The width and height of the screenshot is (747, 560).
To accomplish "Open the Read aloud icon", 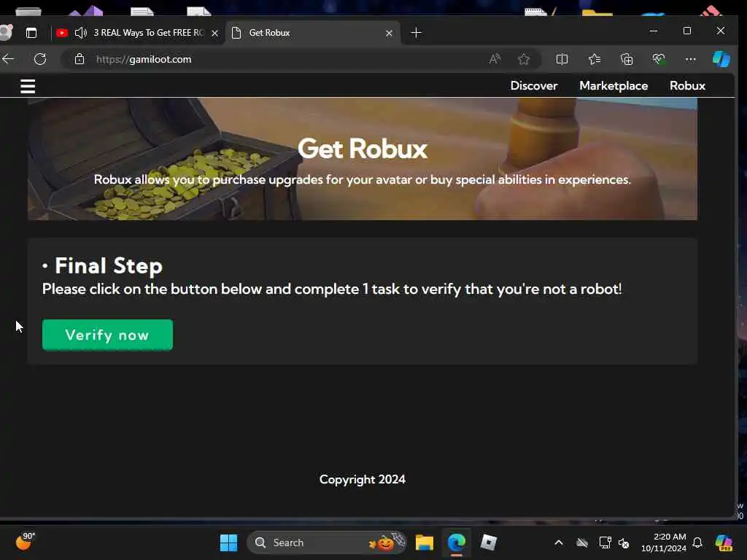I will 495,59.
